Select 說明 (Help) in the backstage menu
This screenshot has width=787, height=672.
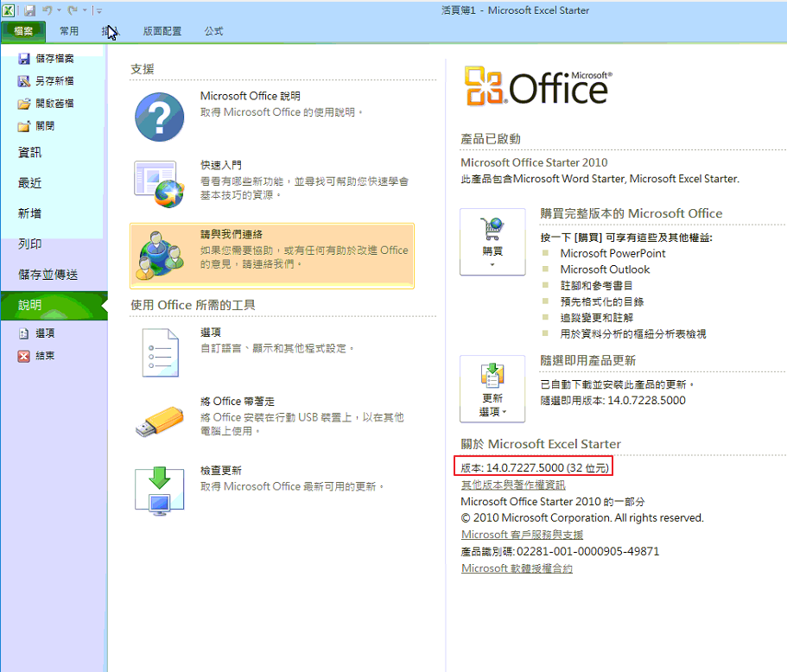54,305
